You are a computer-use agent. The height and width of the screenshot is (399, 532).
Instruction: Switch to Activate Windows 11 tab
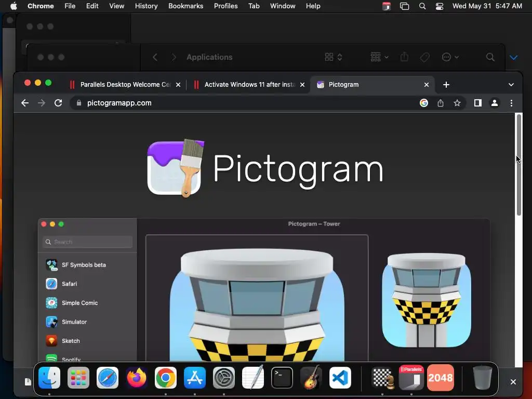pyautogui.click(x=250, y=85)
